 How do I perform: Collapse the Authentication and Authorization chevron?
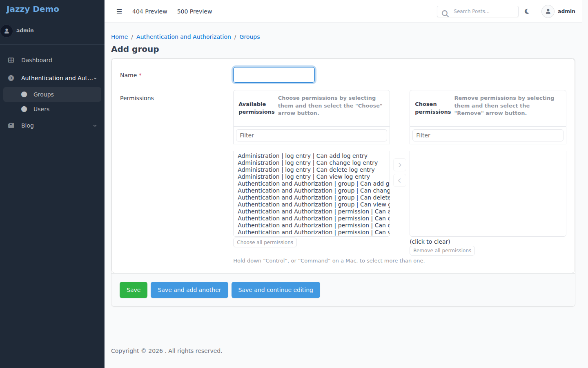click(95, 79)
